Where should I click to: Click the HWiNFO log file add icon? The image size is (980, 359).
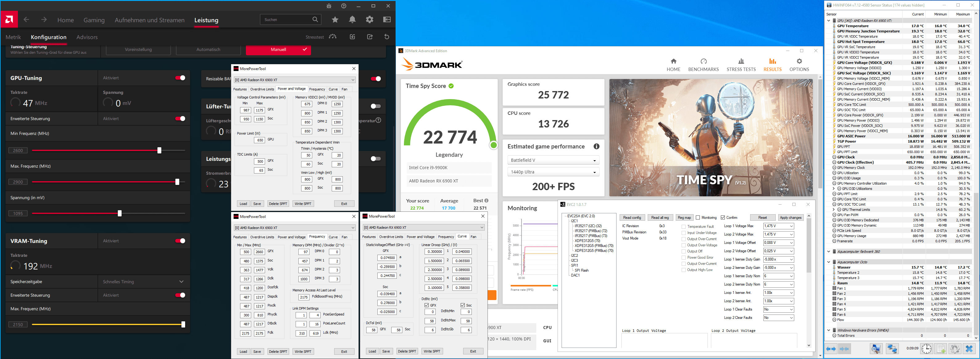941,348
